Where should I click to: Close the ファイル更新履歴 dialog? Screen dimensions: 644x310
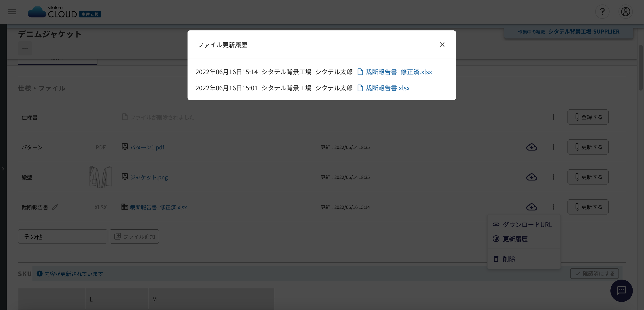pos(442,45)
